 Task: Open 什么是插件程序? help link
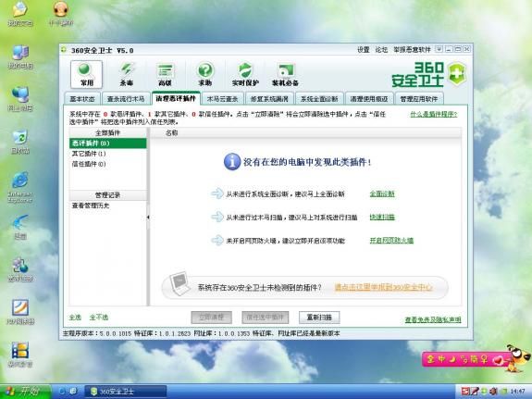[x=434, y=115]
